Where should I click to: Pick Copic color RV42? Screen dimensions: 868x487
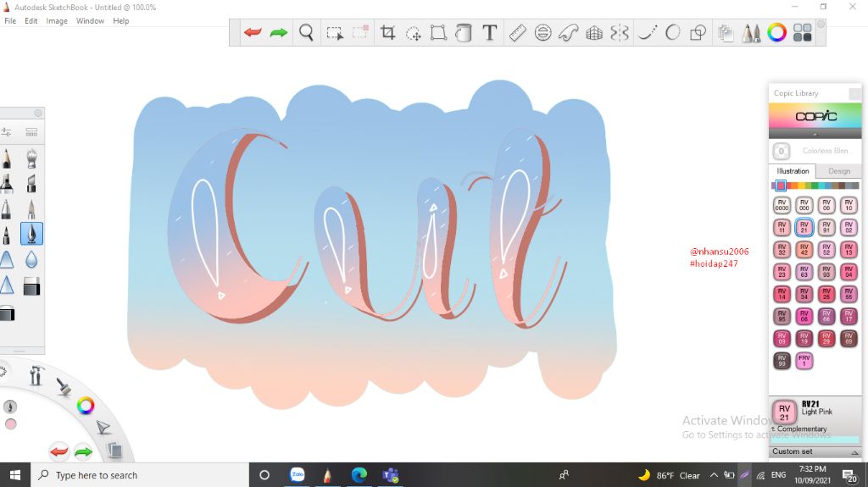804,250
